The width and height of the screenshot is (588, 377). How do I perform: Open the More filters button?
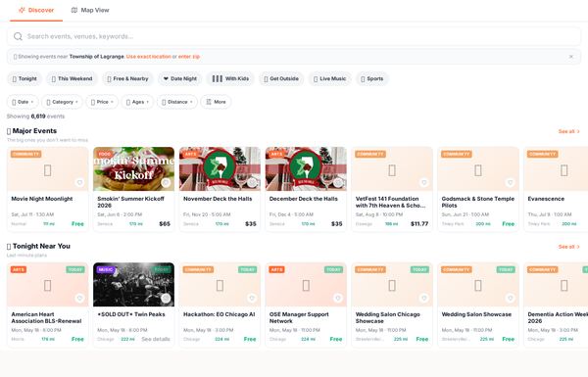pyautogui.click(x=216, y=102)
